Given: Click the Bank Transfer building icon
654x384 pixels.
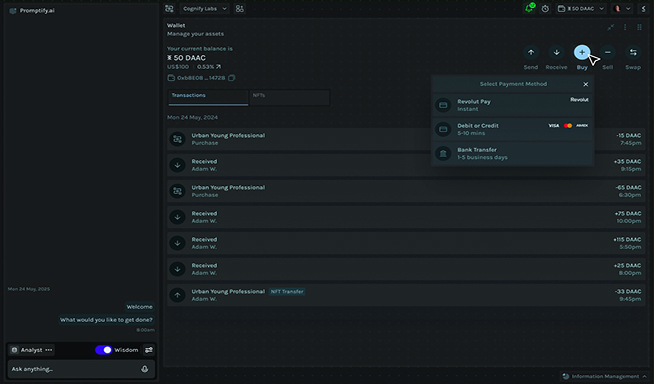Looking at the screenshot, I should [x=443, y=153].
